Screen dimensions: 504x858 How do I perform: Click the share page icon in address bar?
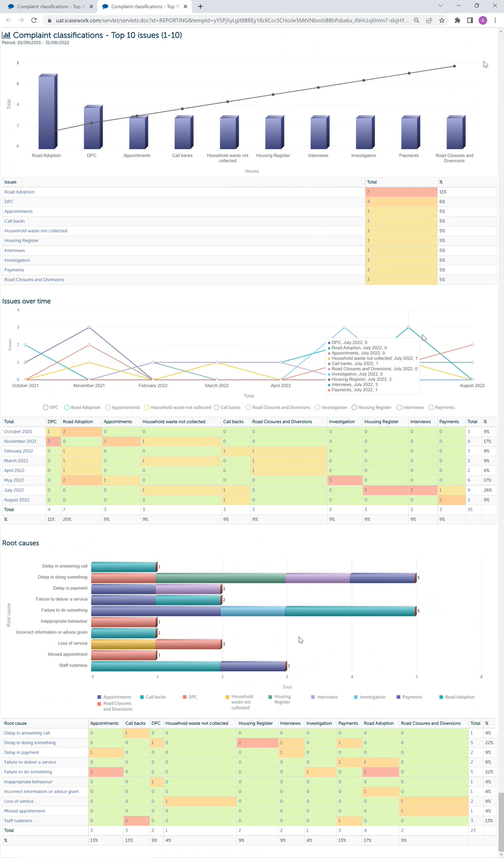(x=429, y=20)
